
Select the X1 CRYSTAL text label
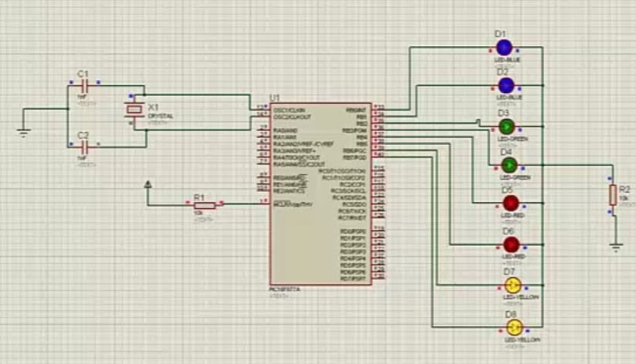[161, 116]
